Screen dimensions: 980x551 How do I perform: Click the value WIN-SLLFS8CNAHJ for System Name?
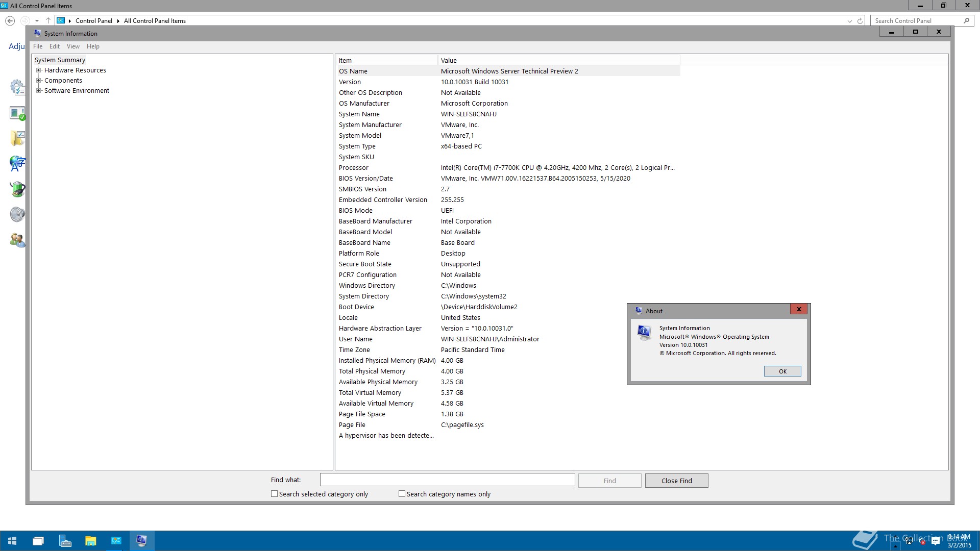click(x=469, y=114)
